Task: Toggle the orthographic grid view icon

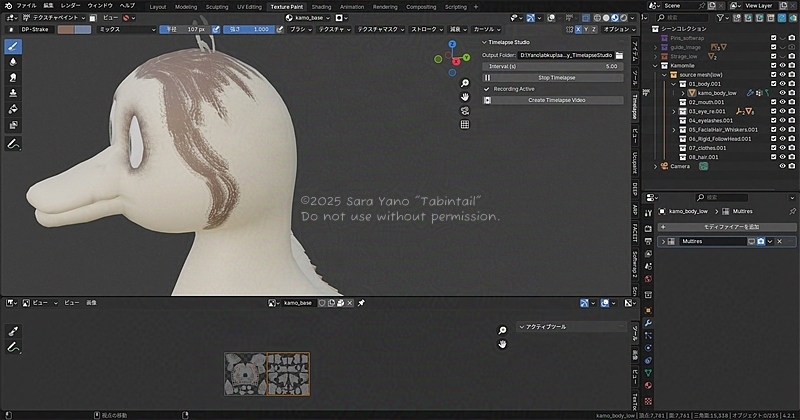Action: [466, 125]
